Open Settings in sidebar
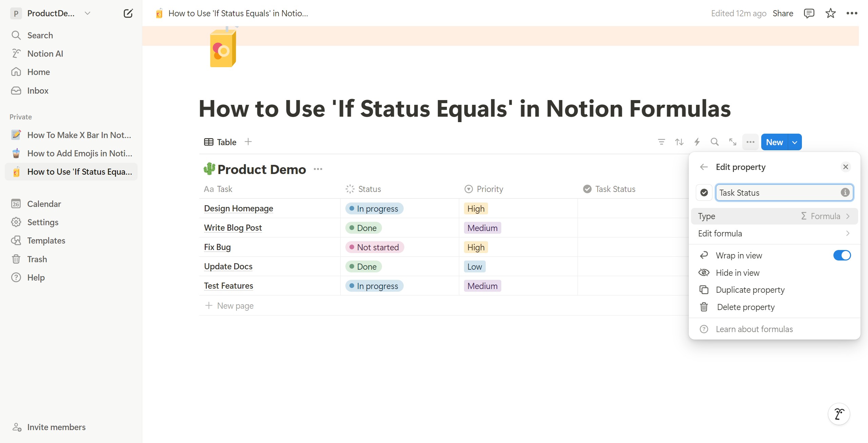The width and height of the screenshot is (868, 443). [x=71, y=222]
